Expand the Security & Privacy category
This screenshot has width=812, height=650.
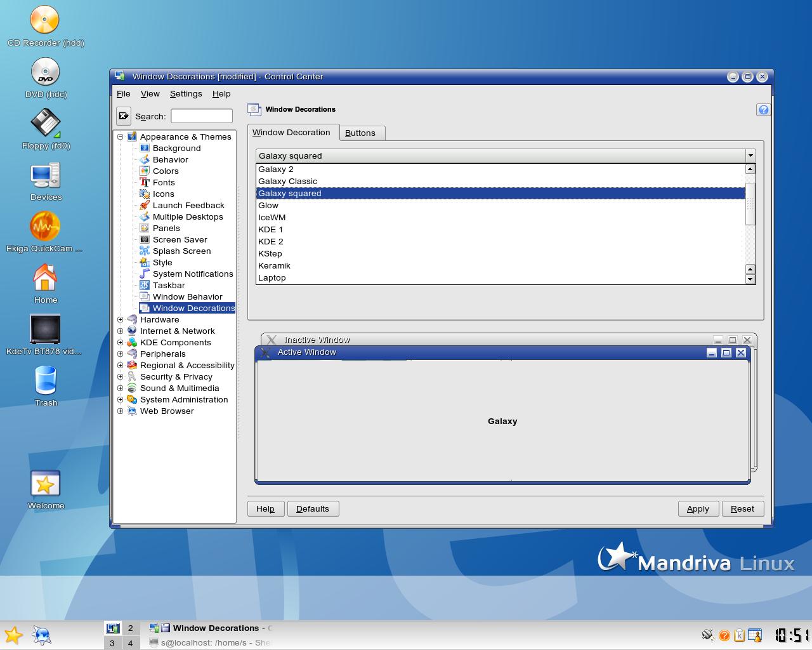[120, 376]
